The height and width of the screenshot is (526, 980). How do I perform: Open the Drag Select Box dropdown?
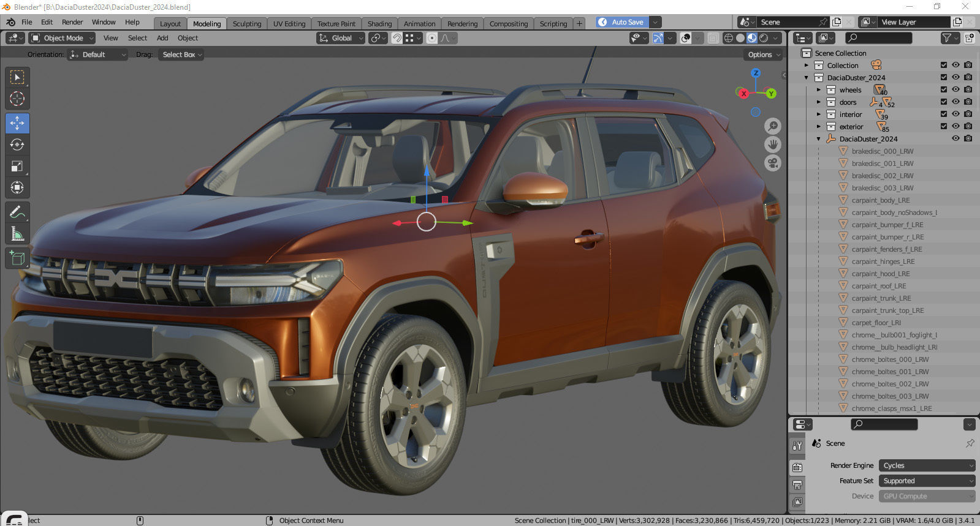click(181, 54)
